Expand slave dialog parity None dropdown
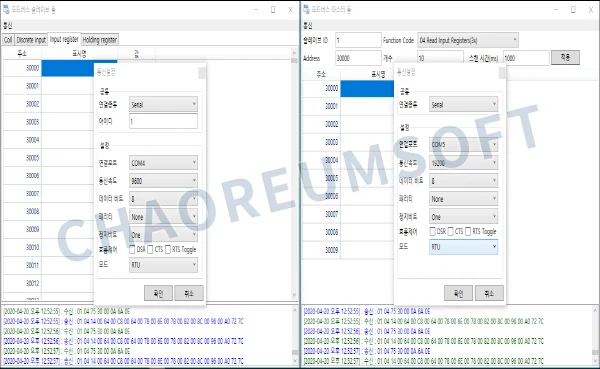Viewport: 600px width, 369px height. click(163, 217)
